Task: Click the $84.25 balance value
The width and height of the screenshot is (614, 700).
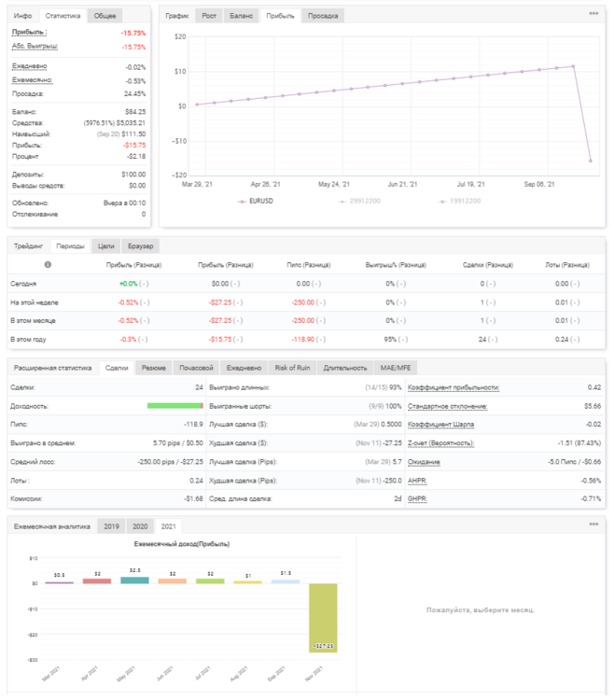Action: pyautogui.click(x=135, y=112)
